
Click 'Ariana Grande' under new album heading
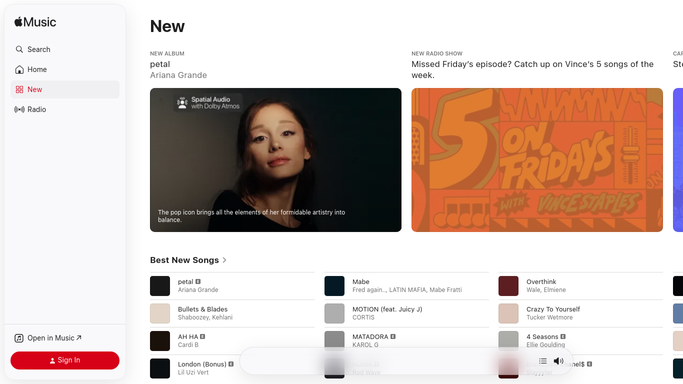(x=178, y=75)
